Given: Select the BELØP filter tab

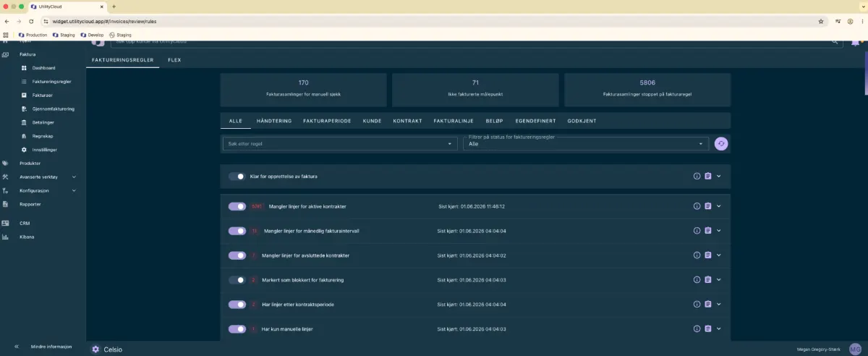Looking at the screenshot, I should [x=494, y=121].
